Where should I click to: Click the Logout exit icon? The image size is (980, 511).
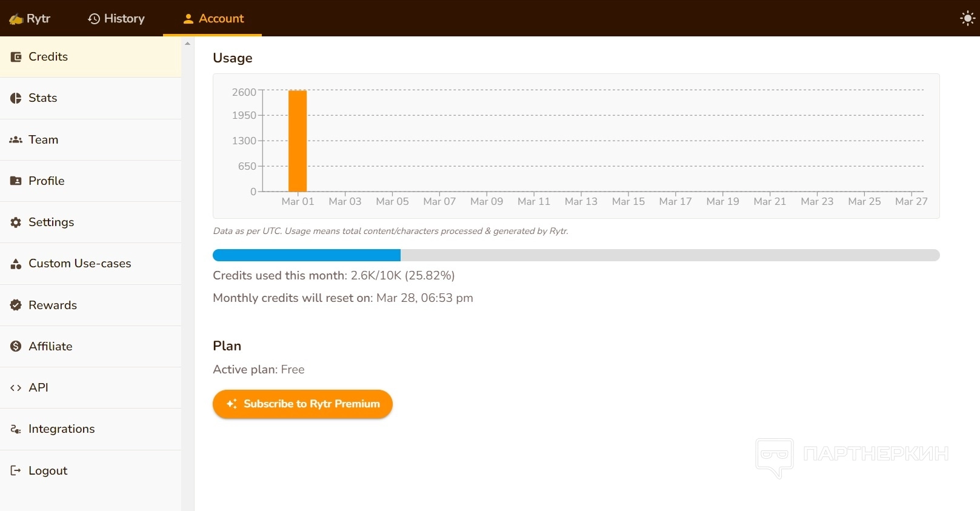[x=16, y=470]
